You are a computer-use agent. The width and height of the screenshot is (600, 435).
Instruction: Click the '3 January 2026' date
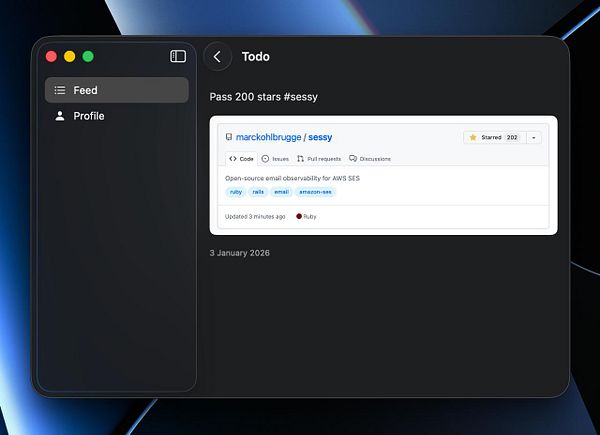tap(240, 253)
